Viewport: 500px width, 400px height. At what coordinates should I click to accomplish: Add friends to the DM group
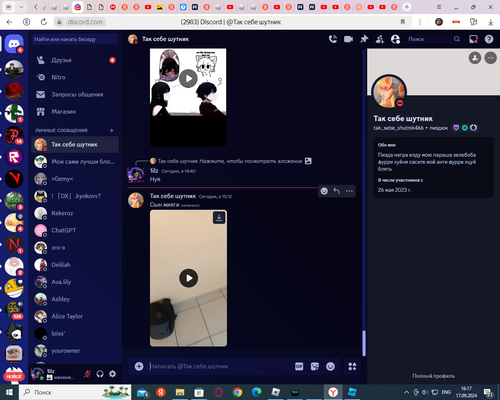click(380, 39)
